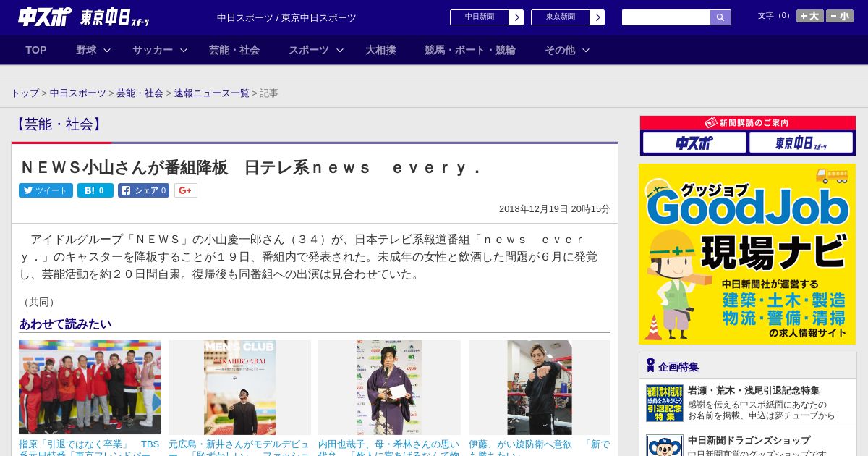The width and height of the screenshot is (868, 456).
Task: Open 競馬・ボート・競輪 in navigation bar
Action: coord(470,50)
